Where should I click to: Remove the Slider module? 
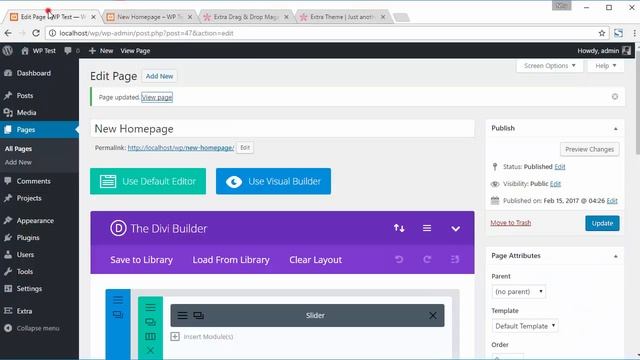(x=433, y=316)
